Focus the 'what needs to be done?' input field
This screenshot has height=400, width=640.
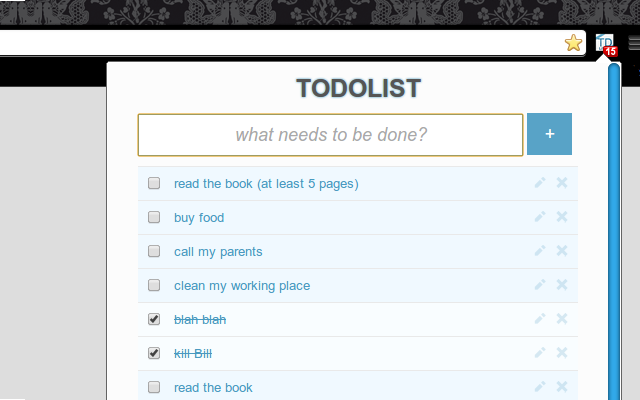[x=330, y=135]
